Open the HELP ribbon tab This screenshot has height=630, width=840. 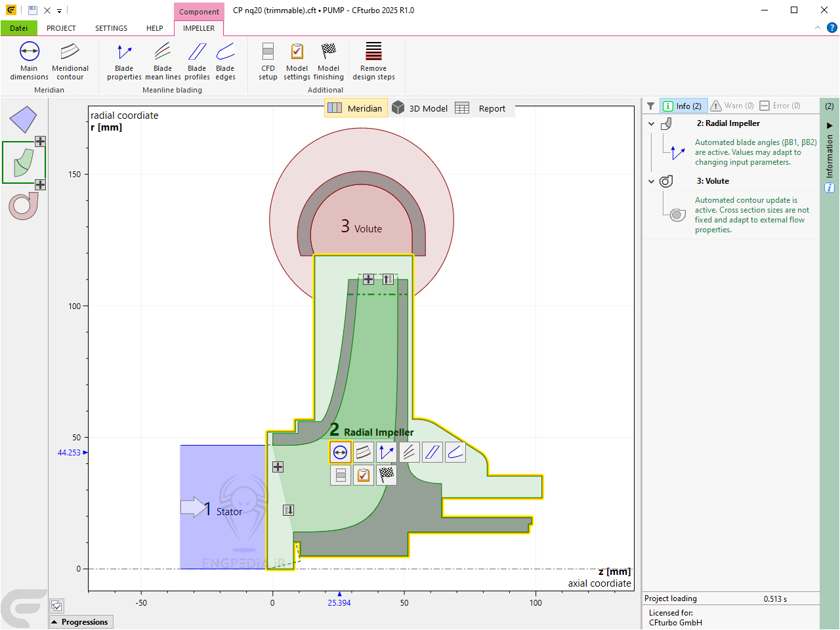[155, 28]
